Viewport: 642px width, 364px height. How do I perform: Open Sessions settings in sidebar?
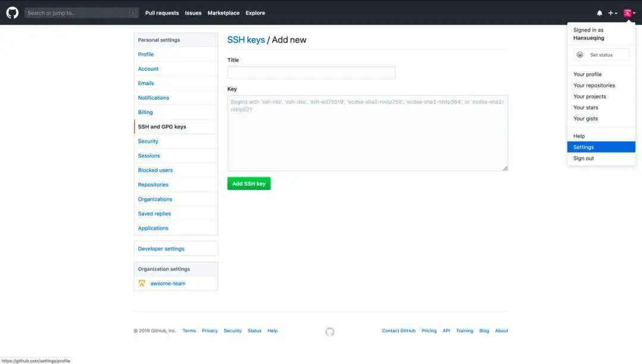(175, 156)
